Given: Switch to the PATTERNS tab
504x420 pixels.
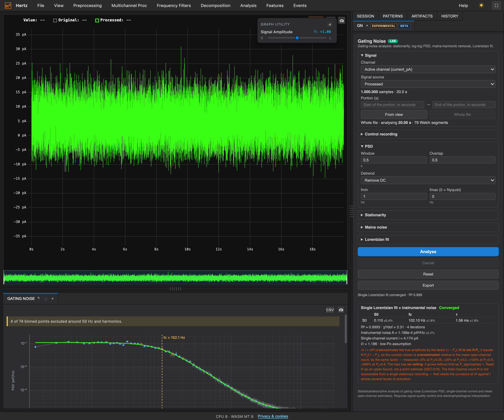Looking at the screenshot, I should pos(393,16).
